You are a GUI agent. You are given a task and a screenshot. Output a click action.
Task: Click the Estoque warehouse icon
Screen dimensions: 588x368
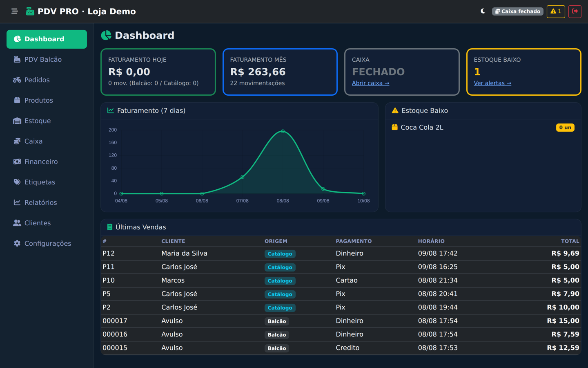17,121
